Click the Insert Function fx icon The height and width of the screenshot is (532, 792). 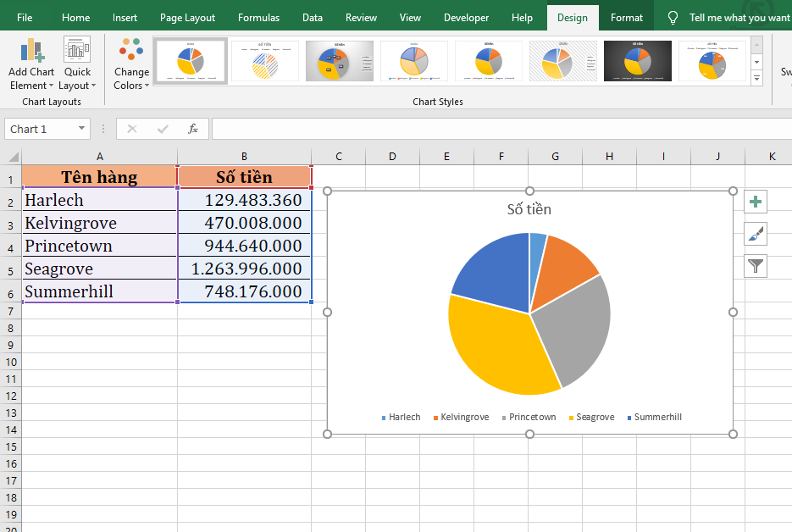[193, 129]
